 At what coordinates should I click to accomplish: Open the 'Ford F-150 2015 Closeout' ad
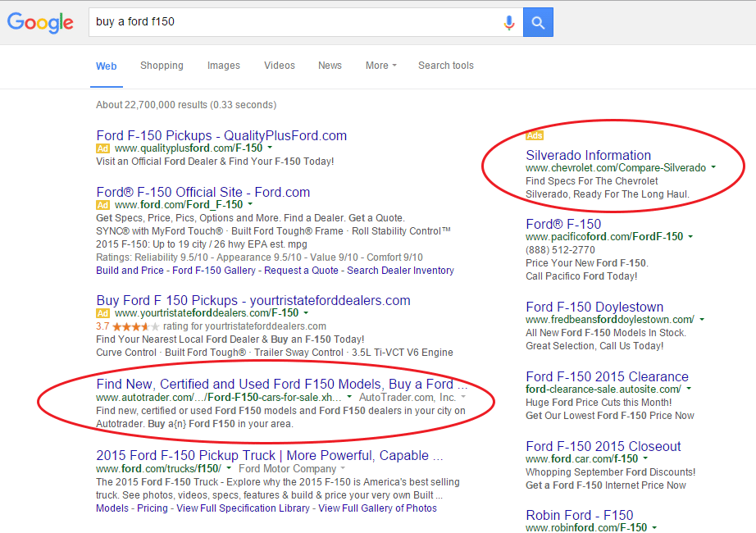click(603, 447)
